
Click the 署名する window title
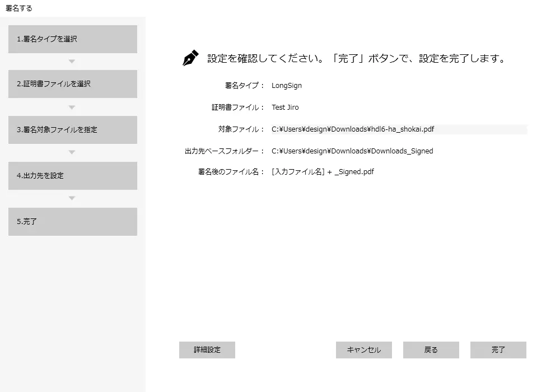click(19, 8)
